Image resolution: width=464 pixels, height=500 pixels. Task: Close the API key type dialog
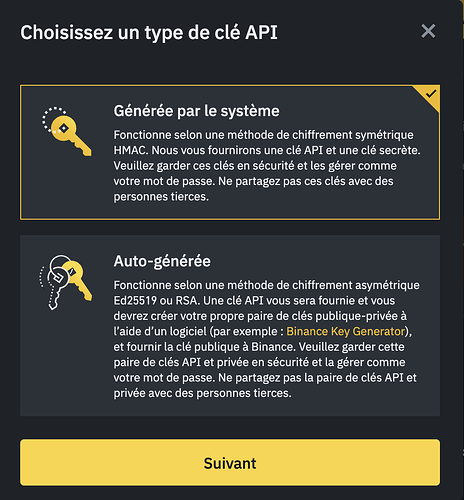pyautogui.click(x=428, y=31)
